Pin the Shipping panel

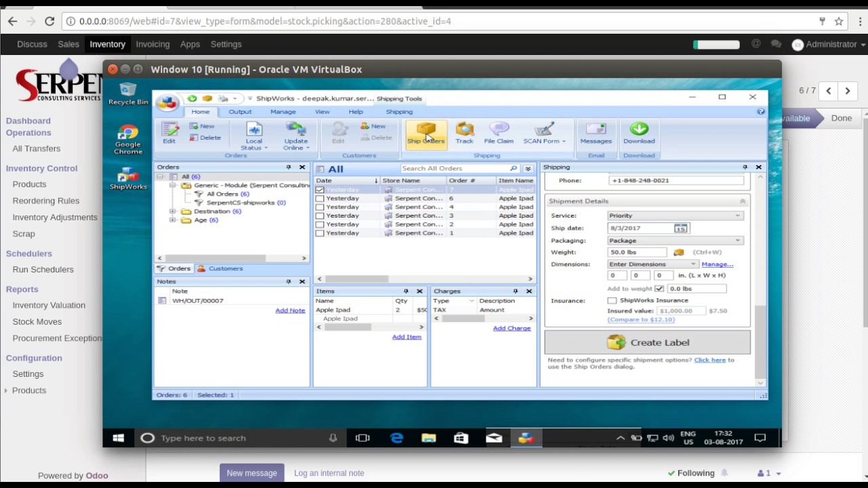tap(745, 167)
